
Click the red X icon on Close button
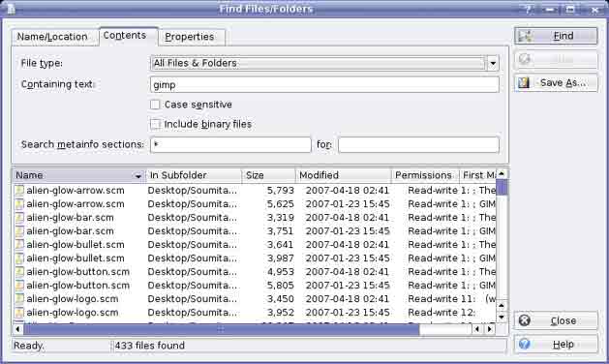click(525, 320)
